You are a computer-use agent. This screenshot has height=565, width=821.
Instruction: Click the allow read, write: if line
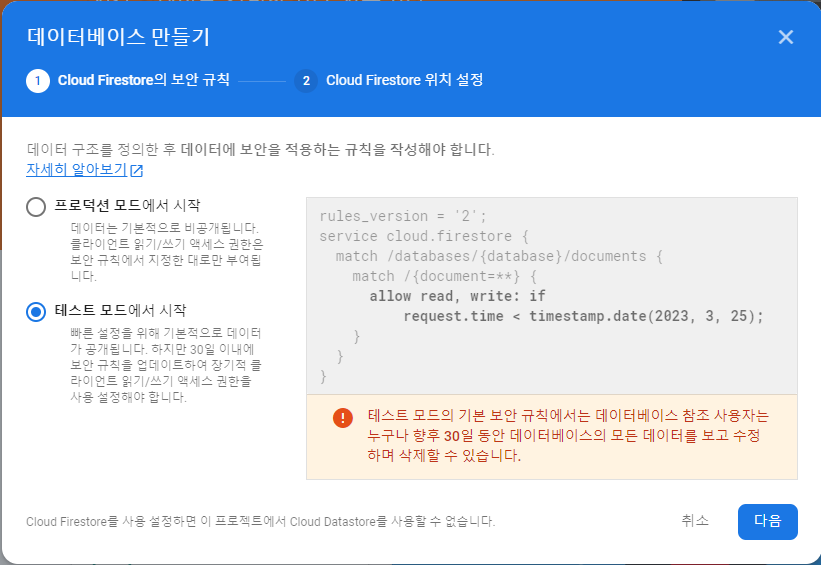(x=457, y=296)
